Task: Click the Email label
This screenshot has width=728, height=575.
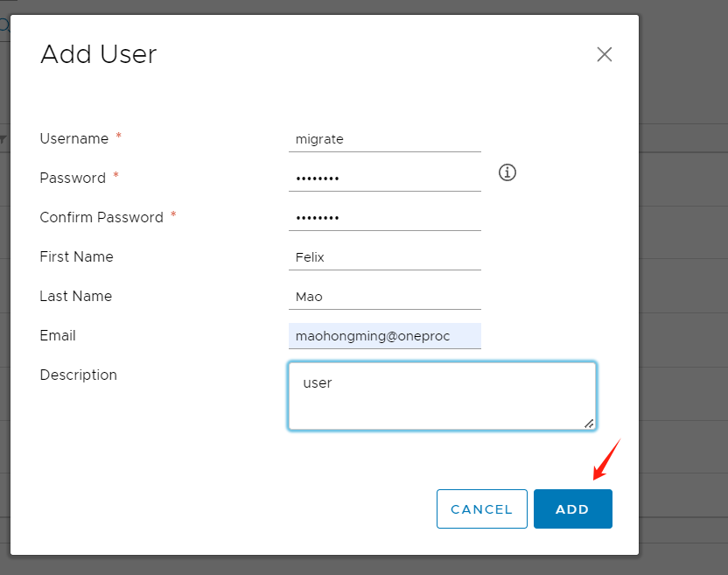Action: point(58,336)
